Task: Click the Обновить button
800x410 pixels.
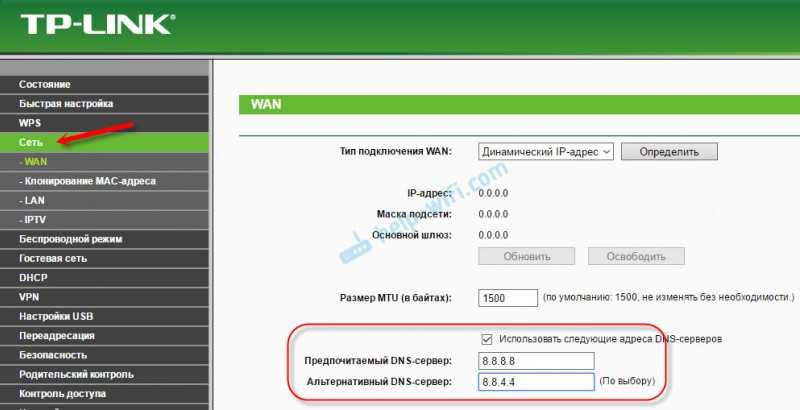Action: point(527,256)
